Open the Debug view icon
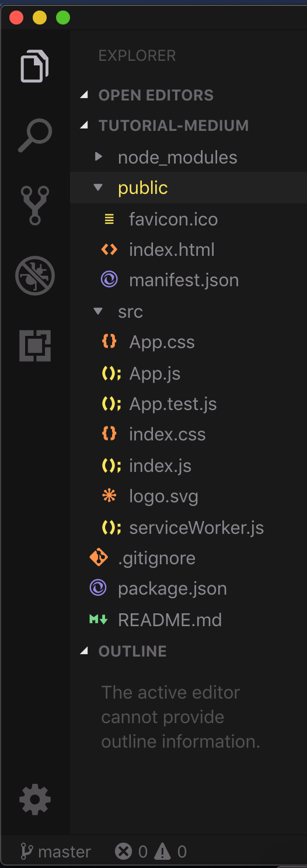307x868 pixels. 35,276
